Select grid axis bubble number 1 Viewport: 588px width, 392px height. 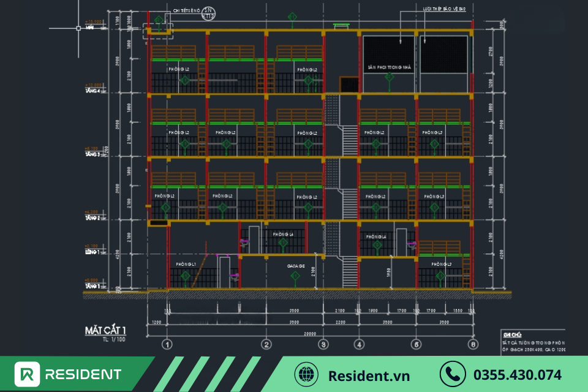tap(167, 344)
